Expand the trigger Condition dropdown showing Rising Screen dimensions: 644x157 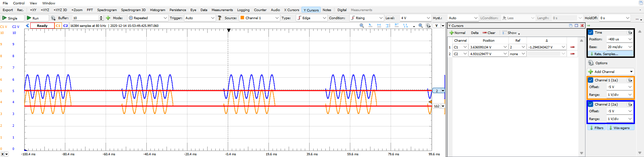tap(366, 18)
